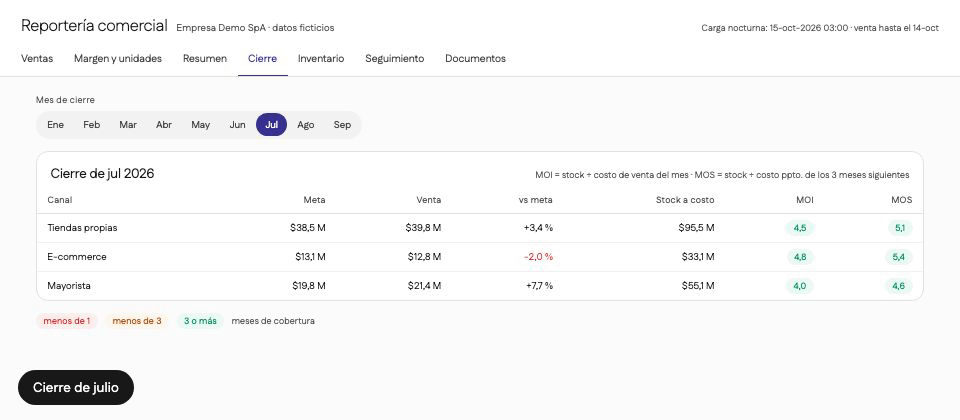Click the MOS badge 5,1
Viewport: 960px width, 420px height.
[899, 228]
